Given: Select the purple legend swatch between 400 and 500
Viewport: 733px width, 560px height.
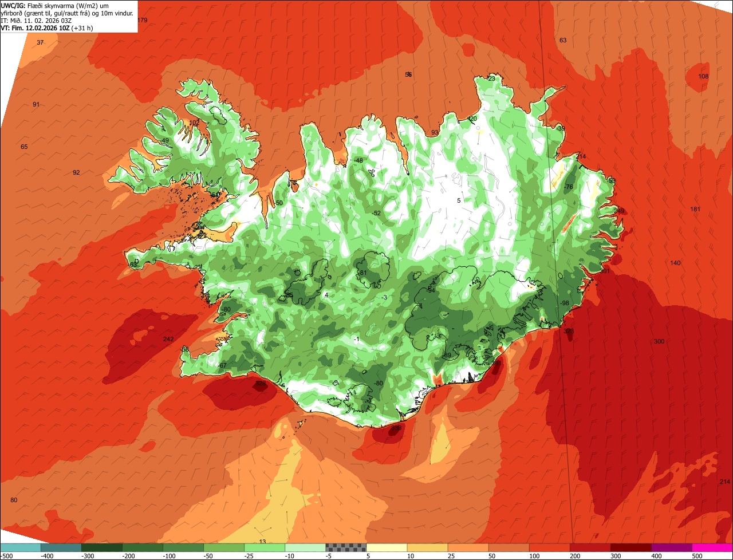Looking at the screenshot, I should coord(672,547).
